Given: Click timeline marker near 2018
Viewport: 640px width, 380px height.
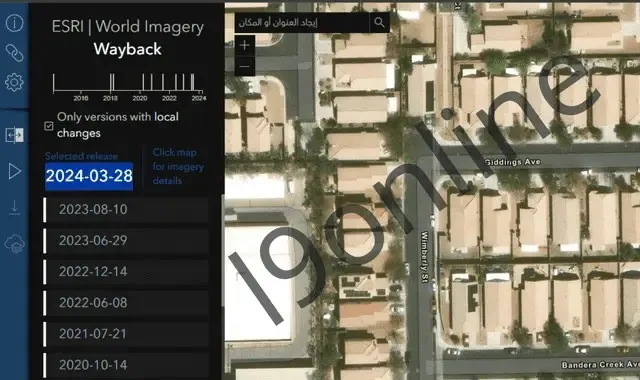Looking at the screenshot, I should 112,82.
